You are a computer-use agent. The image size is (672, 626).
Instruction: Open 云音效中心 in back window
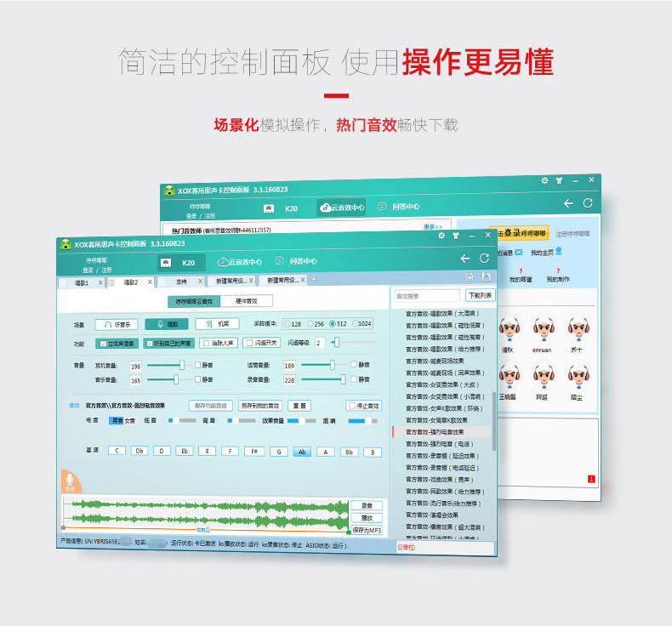coord(342,208)
